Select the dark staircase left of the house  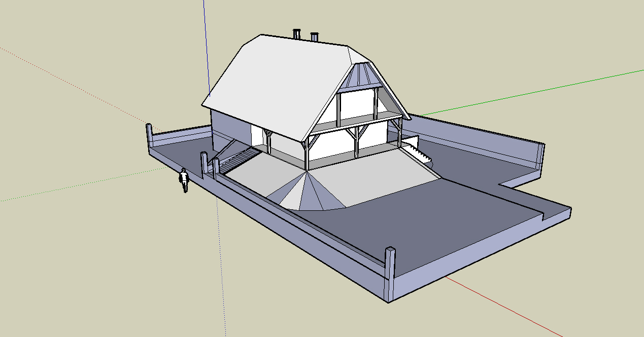tap(239, 159)
